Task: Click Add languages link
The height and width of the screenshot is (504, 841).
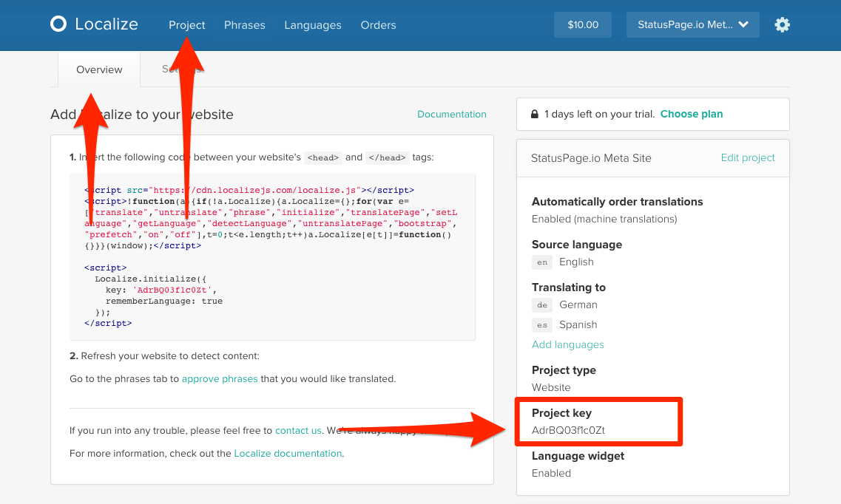Action: coord(567,344)
